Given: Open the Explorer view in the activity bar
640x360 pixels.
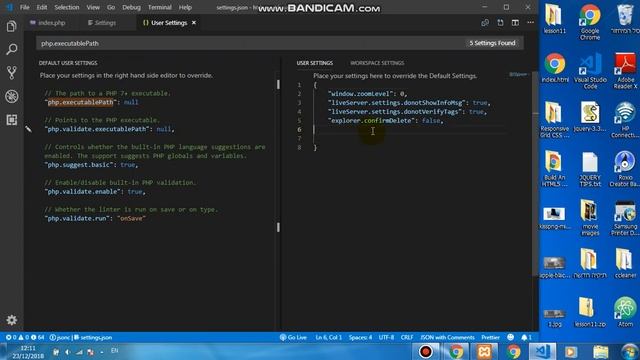Looking at the screenshot, I should [x=11, y=27].
